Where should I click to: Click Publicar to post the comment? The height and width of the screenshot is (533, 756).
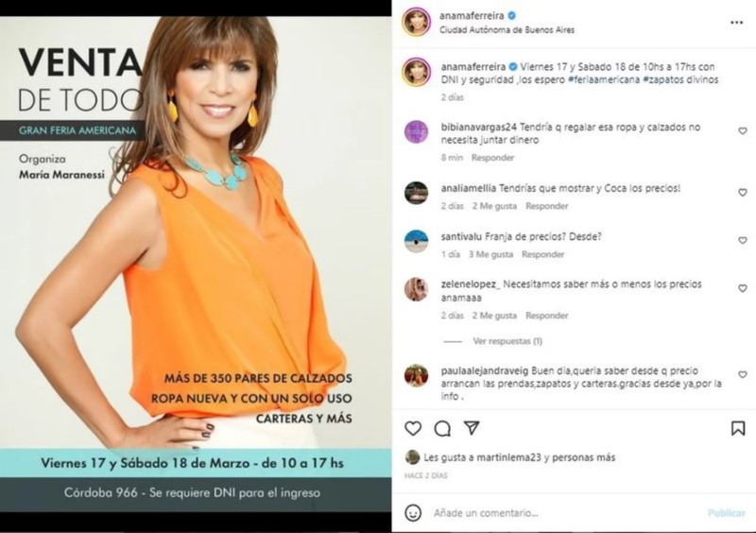tap(726, 513)
